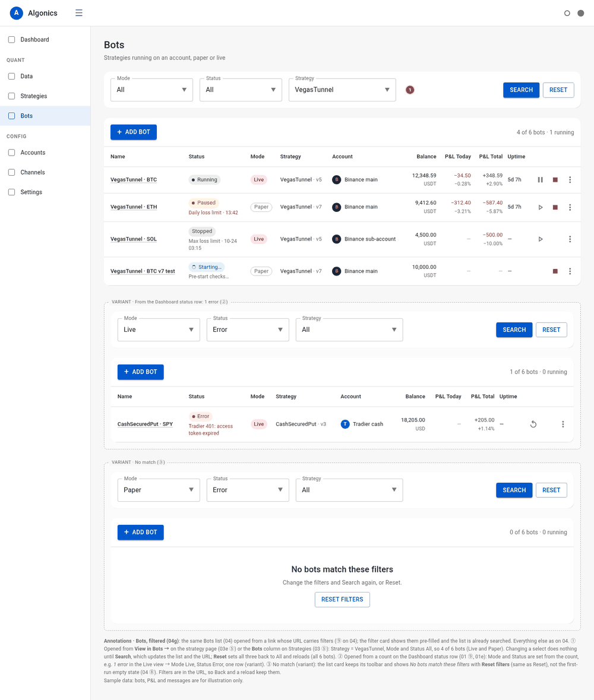Click Add Bot above the VegasTunnel bots table

point(134,132)
